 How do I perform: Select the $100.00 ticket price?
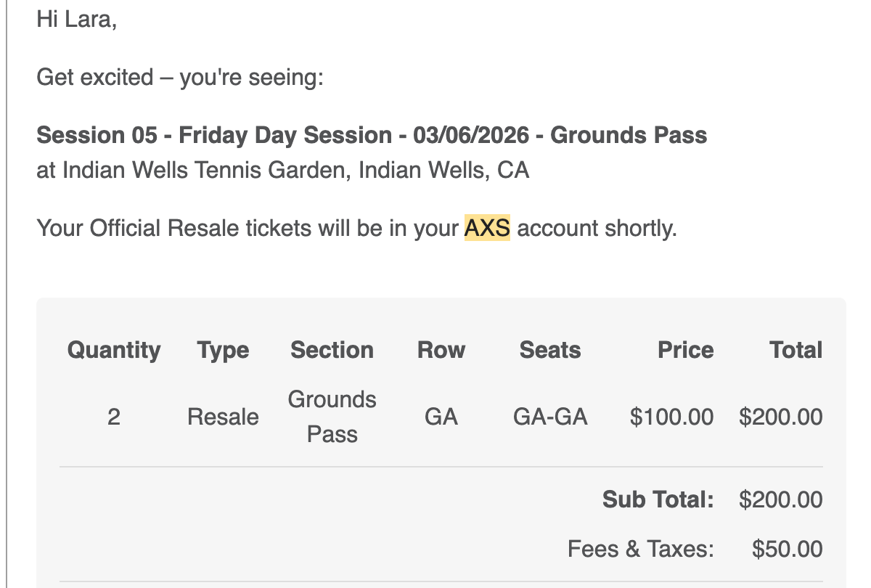671,417
